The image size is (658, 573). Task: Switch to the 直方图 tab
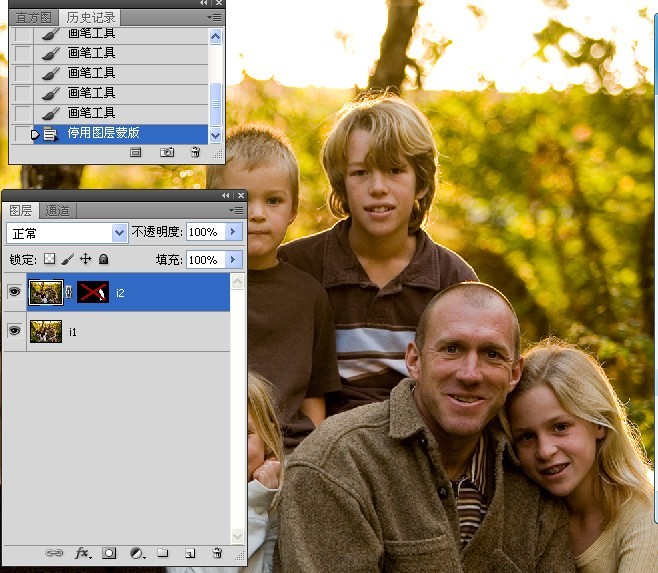33,18
